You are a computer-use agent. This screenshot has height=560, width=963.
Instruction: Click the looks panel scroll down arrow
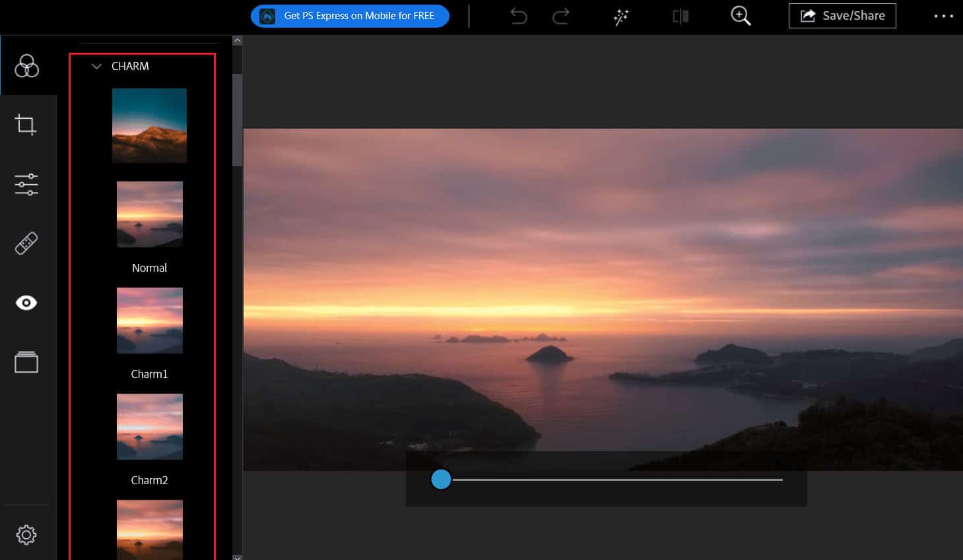238,557
